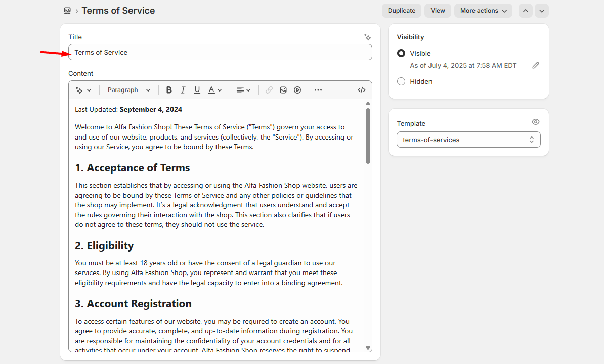604x364 pixels.
Task: Click the Duplicate button
Action: pyautogui.click(x=401, y=11)
